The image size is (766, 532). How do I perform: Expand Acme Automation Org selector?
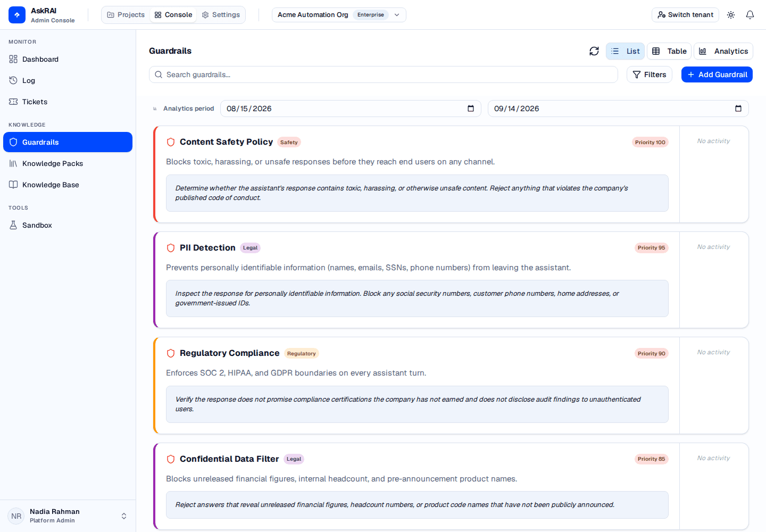pos(339,15)
